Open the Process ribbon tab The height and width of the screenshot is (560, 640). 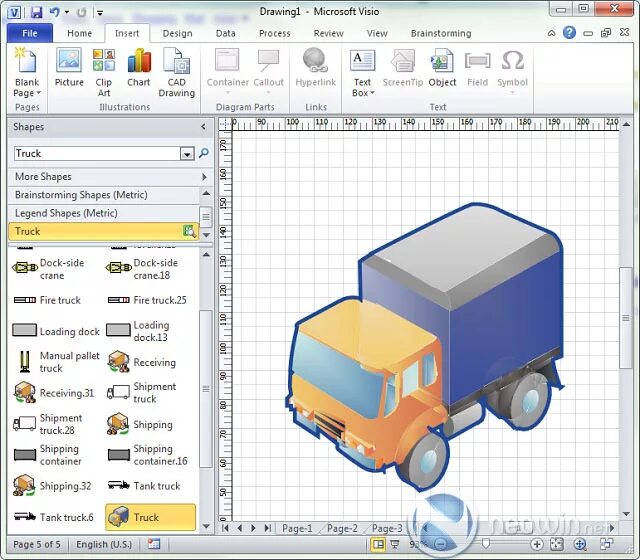[274, 33]
